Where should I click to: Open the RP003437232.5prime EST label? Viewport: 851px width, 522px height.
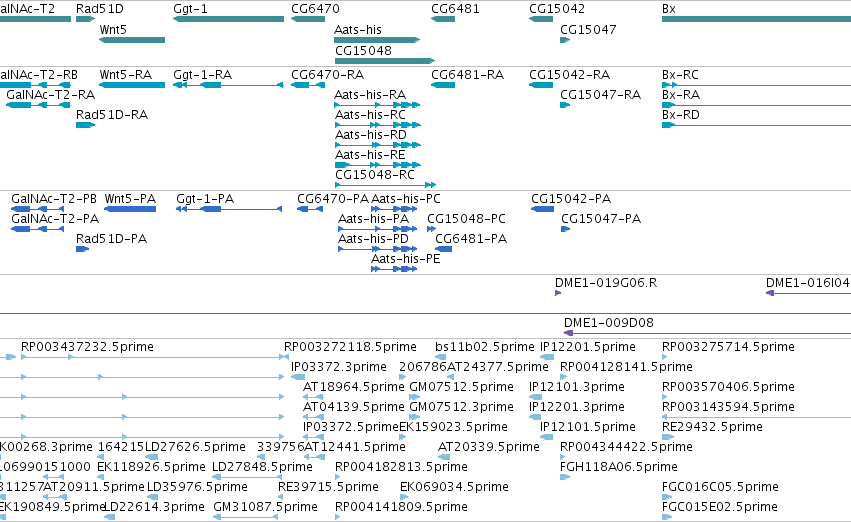coord(87,347)
